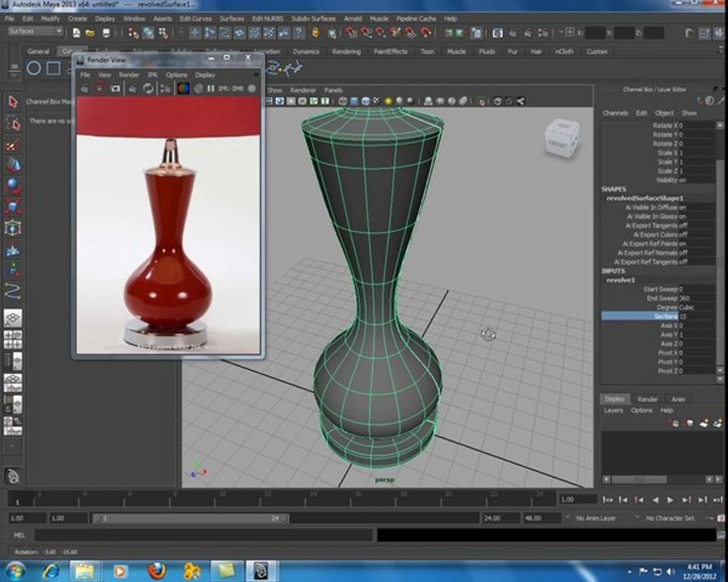Switch to the Rendering shelf tab
Image resolution: width=728 pixels, height=582 pixels.
[346, 52]
